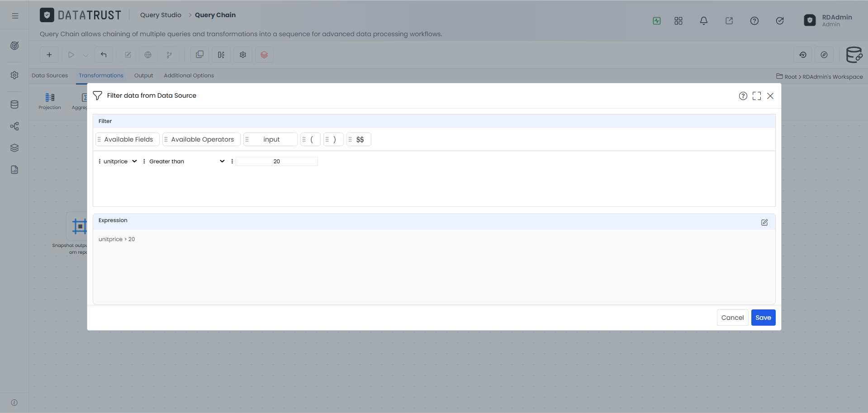Viewport: 868px width, 413px height.
Task: Click Cancel in the filter dialog
Action: coord(732,318)
